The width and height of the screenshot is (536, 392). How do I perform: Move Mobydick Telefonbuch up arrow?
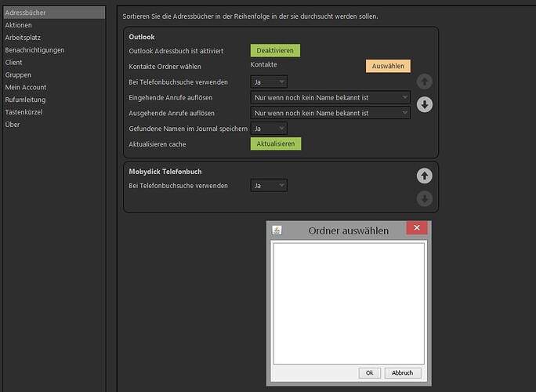click(425, 176)
